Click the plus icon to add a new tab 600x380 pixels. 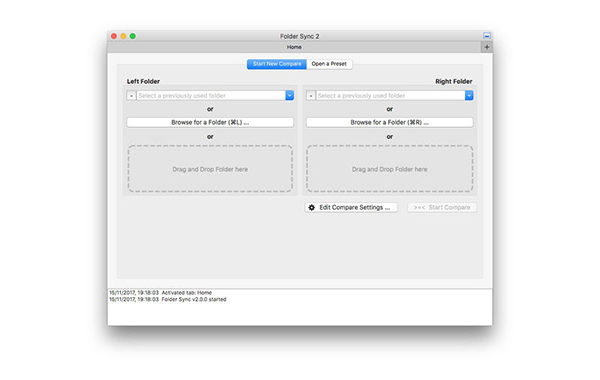(487, 47)
